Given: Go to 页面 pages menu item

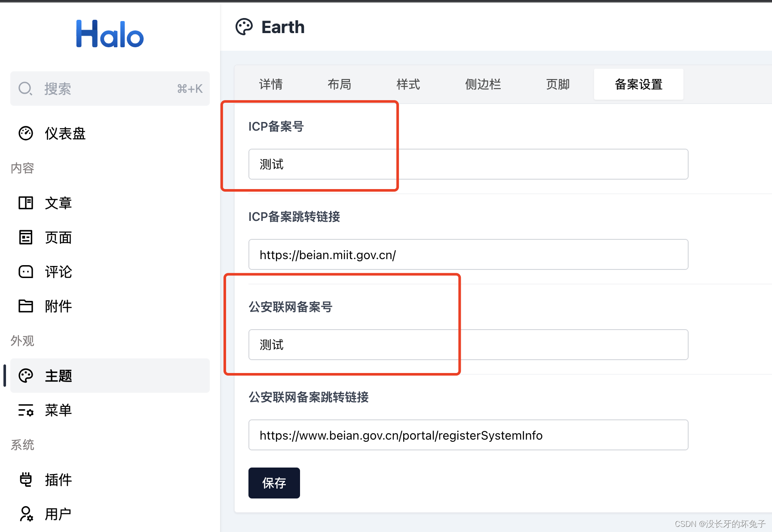Looking at the screenshot, I should [110, 237].
